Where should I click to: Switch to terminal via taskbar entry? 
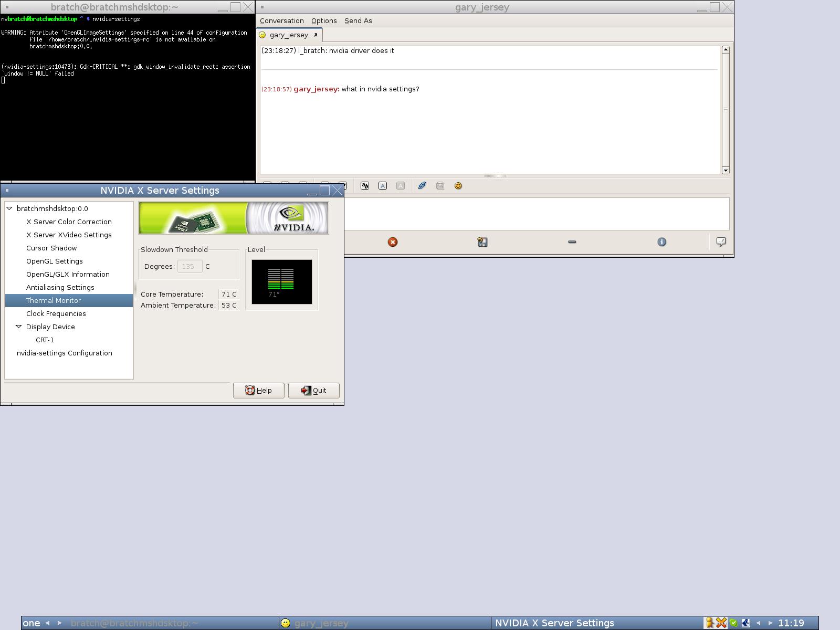click(x=173, y=623)
